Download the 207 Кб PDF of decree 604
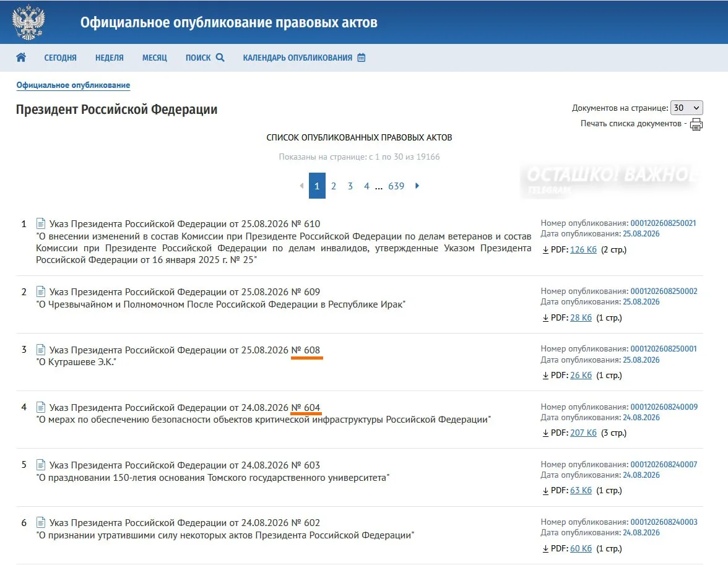The width and height of the screenshot is (728, 565). tap(583, 433)
